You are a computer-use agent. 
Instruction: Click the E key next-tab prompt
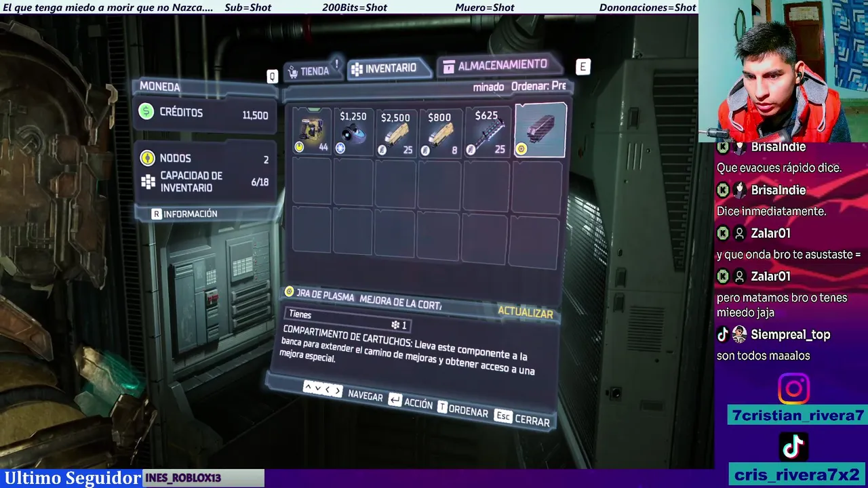[x=583, y=66]
